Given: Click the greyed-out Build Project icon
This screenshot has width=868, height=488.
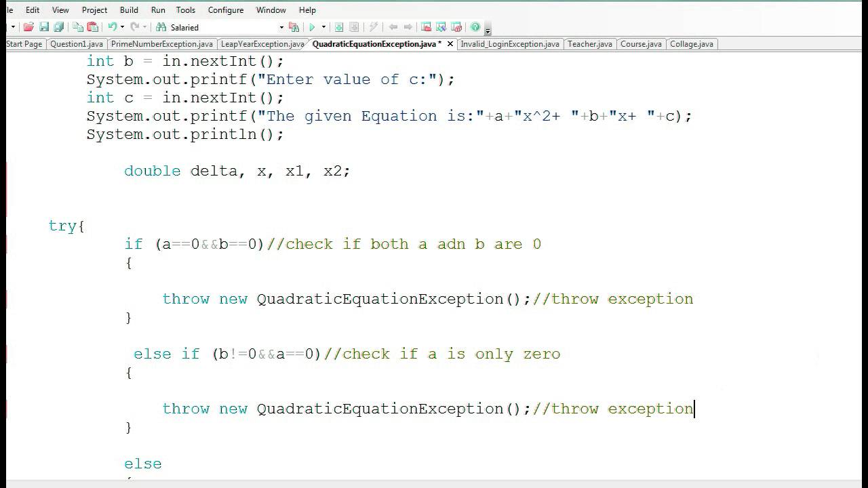Looking at the screenshot, I should point(354,27).
